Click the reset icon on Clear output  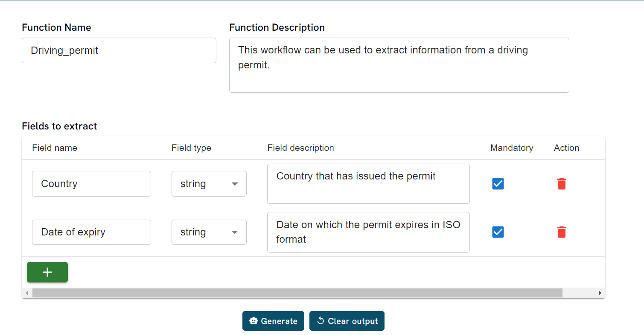pyautogui.click(x=321, y=321)
